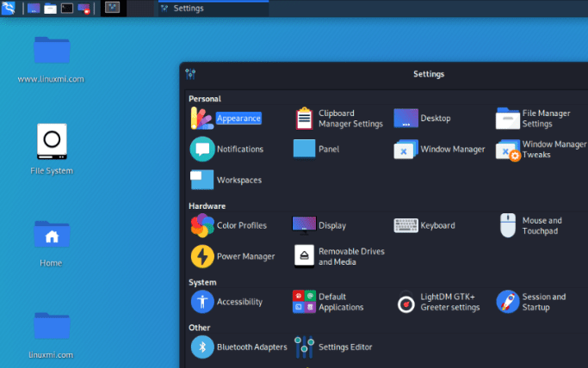The image size is (588, 368).
Task: Click the Notifications label text
Action: point(240,149)
